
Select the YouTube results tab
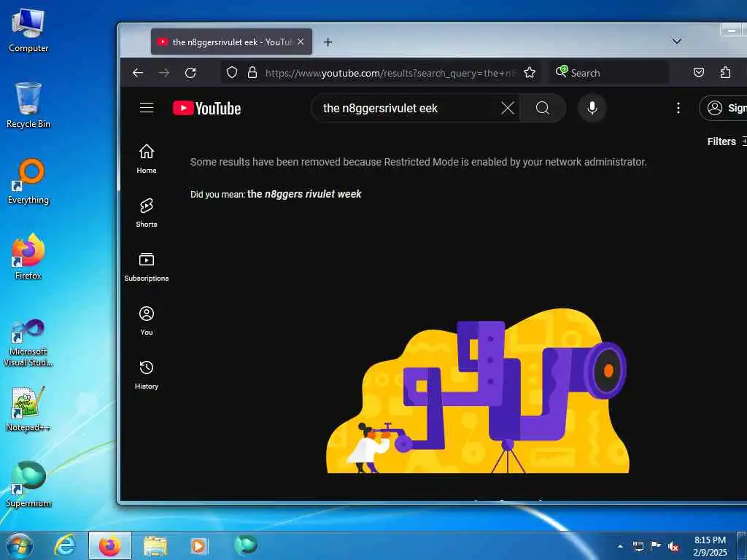click(x=231, y=42)
